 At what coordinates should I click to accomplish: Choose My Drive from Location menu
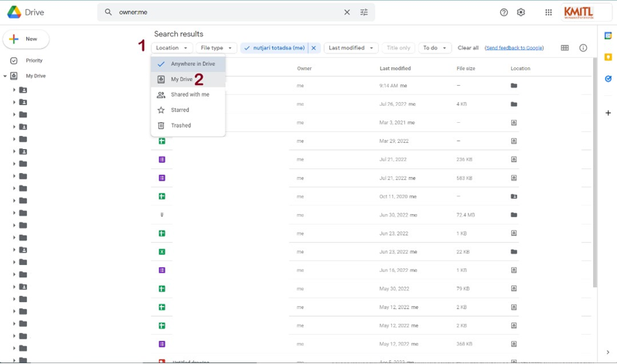[x=182, y=80]
